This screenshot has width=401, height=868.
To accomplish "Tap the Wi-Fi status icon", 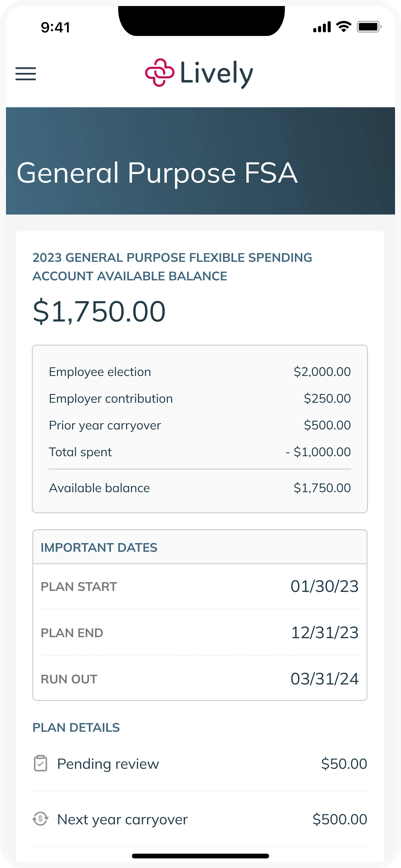I will [x=344, y=27].
